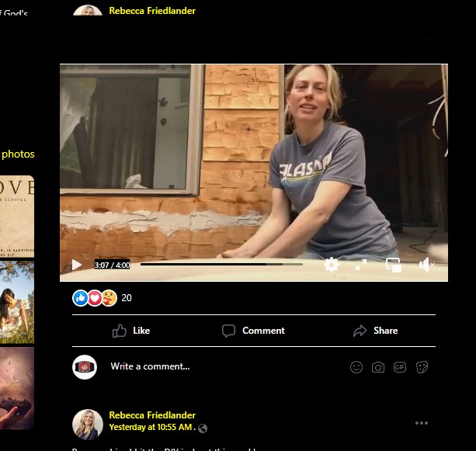Open Rebecca Friedlander profile link at top
476x451 pixels.
pyautogui.click(x=152, y=11)
